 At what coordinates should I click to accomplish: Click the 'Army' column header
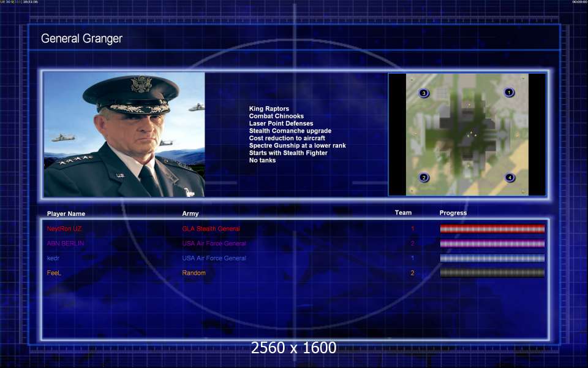tap(190, 213)
